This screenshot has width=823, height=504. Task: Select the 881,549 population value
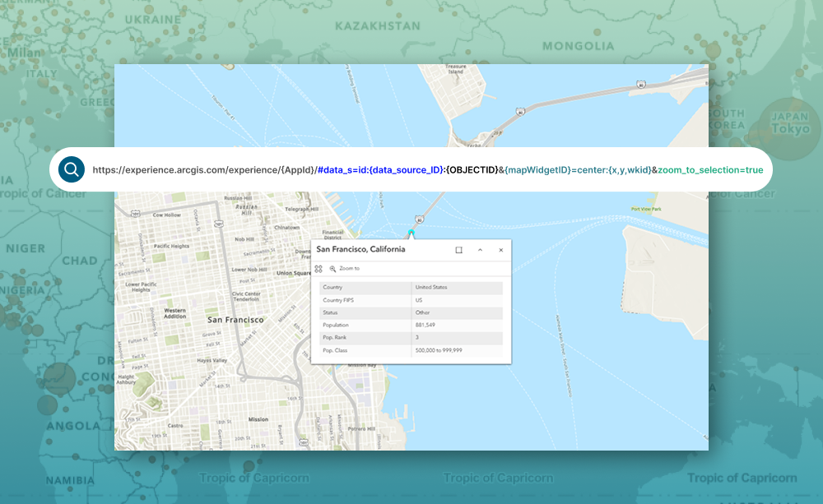pyautogui.click(x=425, y=325)
